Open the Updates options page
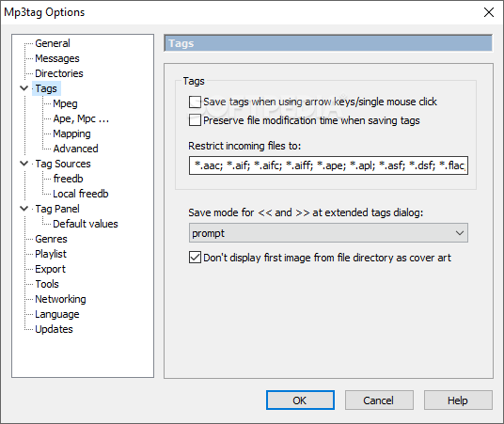This screenshot has width=504, height=424. click(x=54, y=329)
